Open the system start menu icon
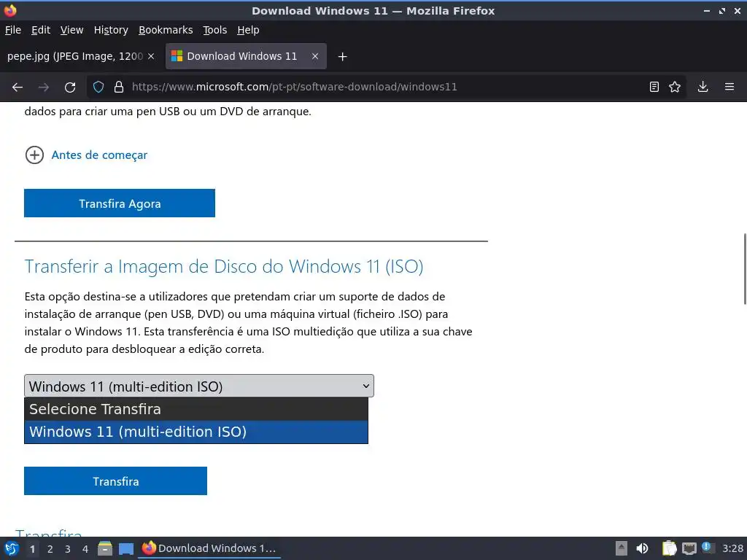 click(12, 548)
